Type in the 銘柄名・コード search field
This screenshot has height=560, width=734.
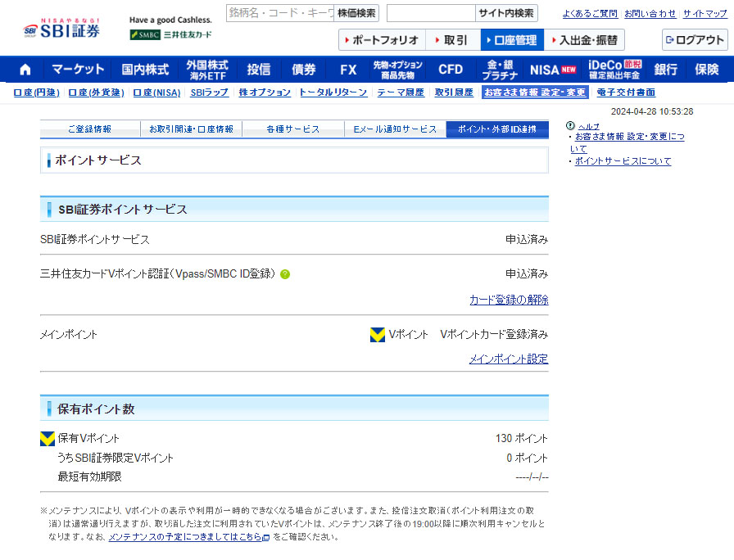pyautogui.click(x=280, y=13)
